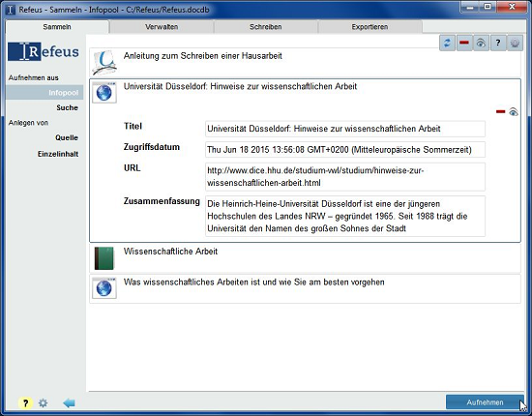The height and width of the screenshot is (416, 532).
Task: Select entry 'Wissenschaftliche Arbeit'
Action: (305, 258)
